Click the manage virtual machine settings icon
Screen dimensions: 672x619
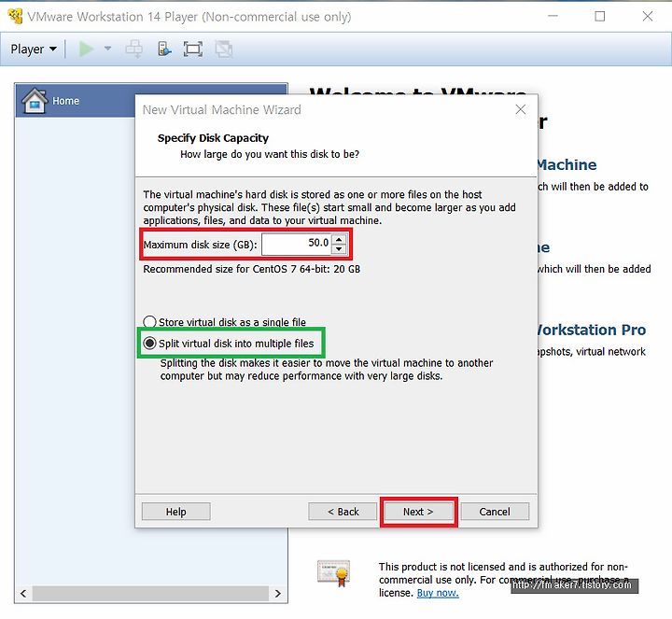pyautogui.click(x=164, y=49)
